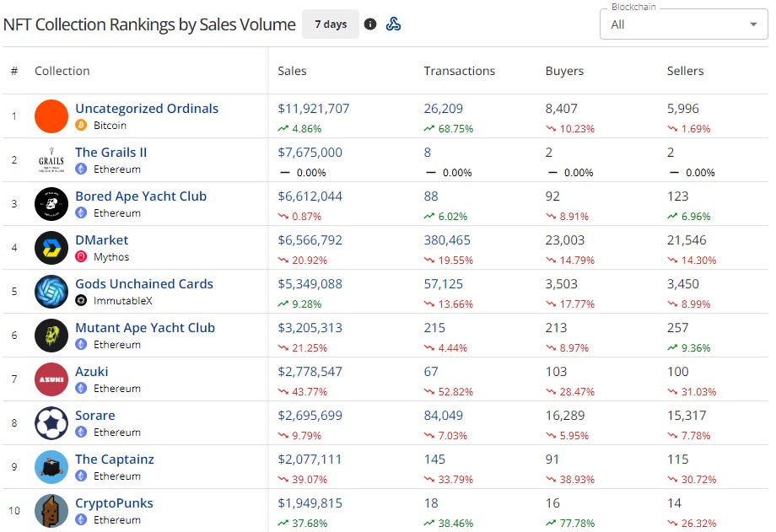The width and height of the screenshot is (776, 532).
Task: Click the Transactions column header
Action: pos(459,71)
